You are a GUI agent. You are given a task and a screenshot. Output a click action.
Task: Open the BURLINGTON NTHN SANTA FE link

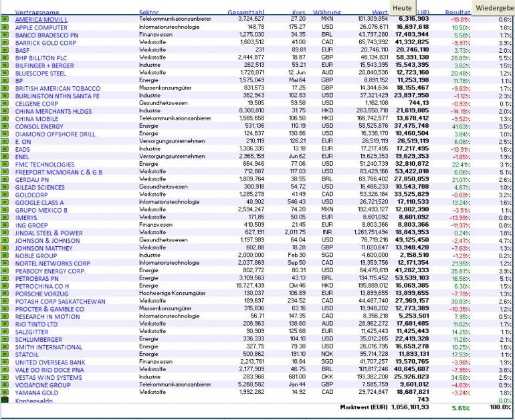(57, 96)
